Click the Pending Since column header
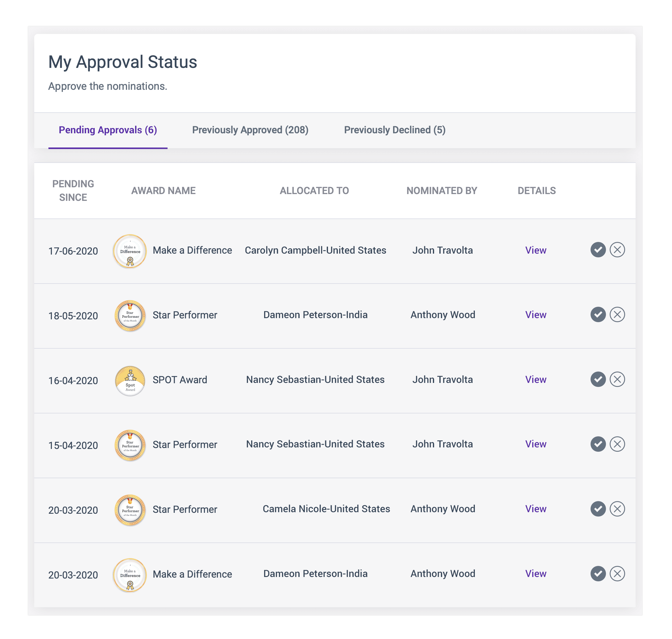This screenshot has height=639, width=672. (x=73, y=191)
